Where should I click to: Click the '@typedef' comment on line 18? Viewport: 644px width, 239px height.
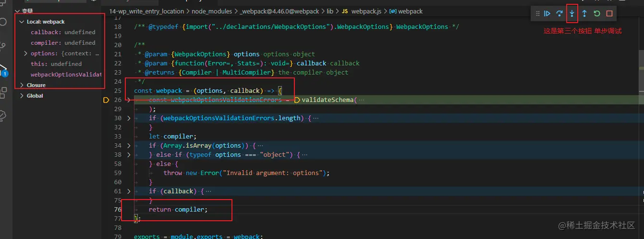point(296,27)
